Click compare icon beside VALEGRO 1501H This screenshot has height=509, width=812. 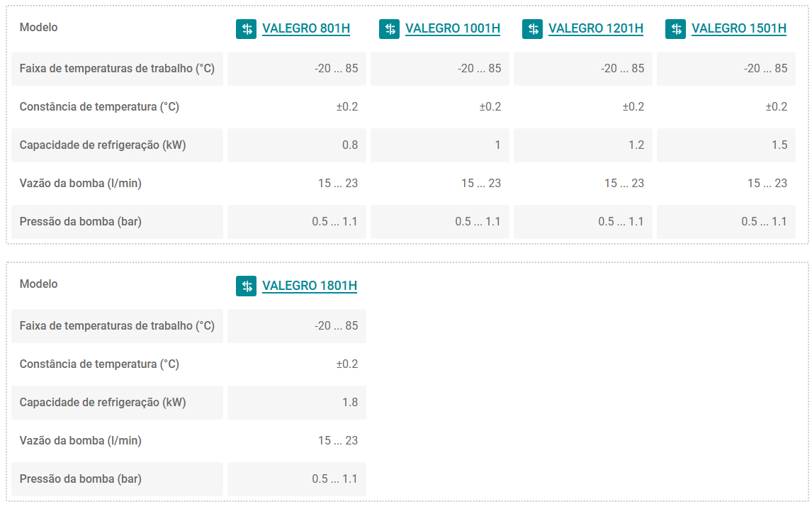(x=675, y=29)
